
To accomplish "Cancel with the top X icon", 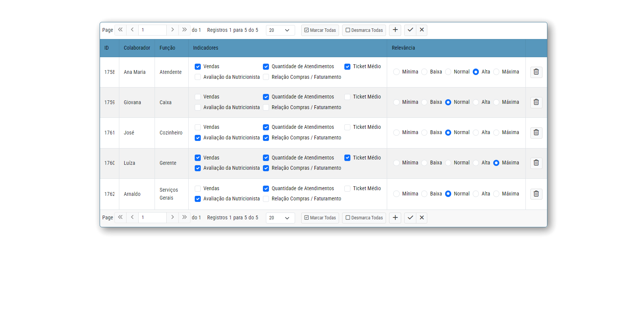I will pyautogui.click(x=422, y=30).
